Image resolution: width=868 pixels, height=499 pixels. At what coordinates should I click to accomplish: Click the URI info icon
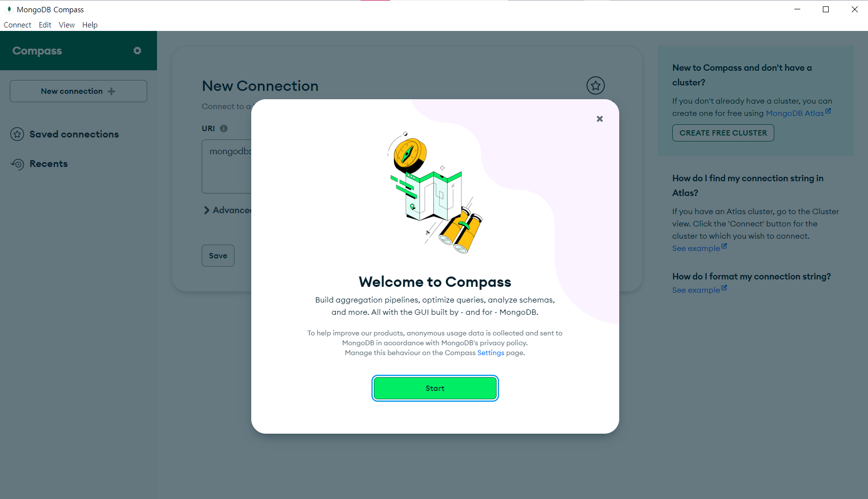pyautogui.click(x=224, y=128)
